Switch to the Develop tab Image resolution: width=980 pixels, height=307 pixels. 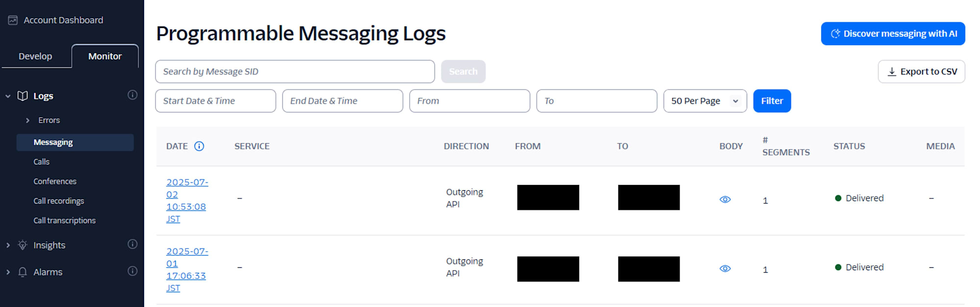pyautogui.click(x=35, y=56)
